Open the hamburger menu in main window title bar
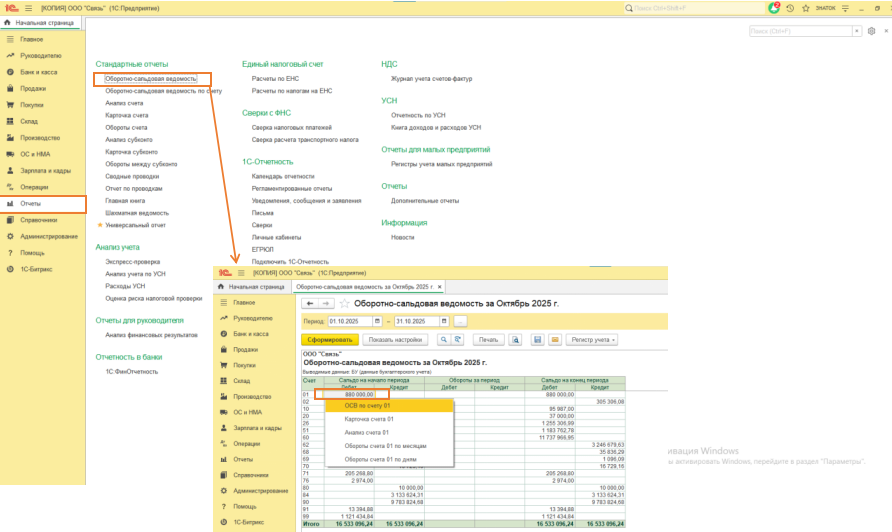This screenshot has width=892, height=532. [28, 9]
